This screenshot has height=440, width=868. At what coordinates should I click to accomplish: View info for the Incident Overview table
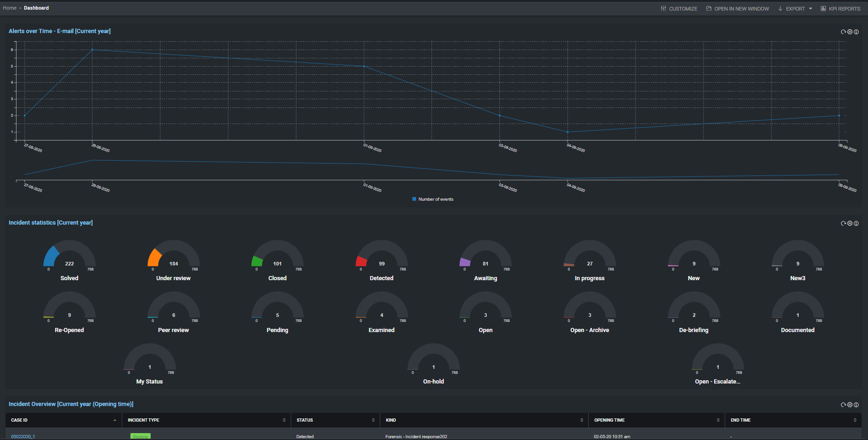point(857,405)
